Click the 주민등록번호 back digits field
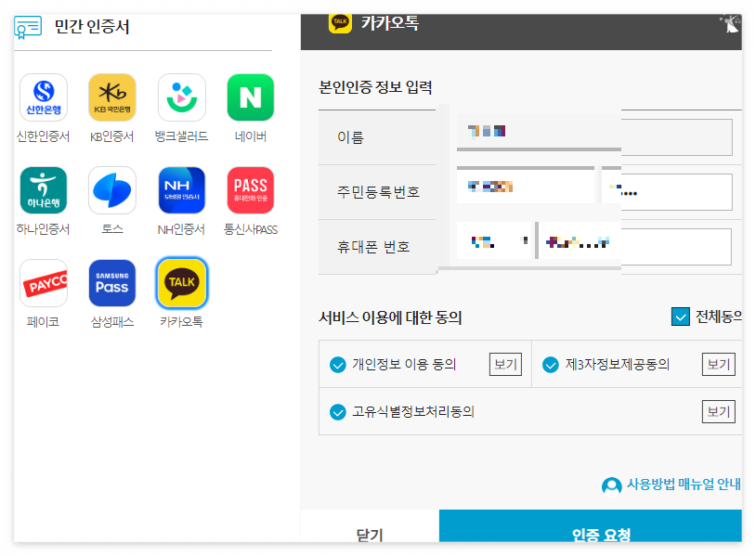The image size is (756, 556). tap(667, 192)
